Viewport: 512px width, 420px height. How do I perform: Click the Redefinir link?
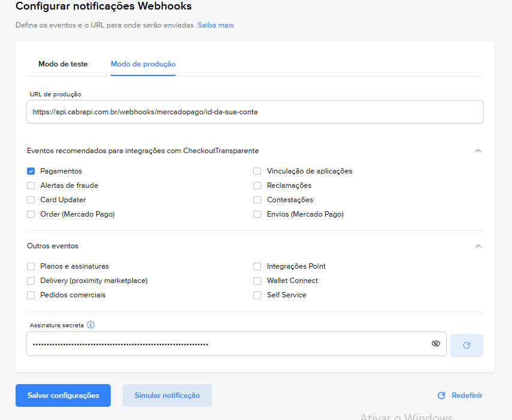(x=460, y=395)
